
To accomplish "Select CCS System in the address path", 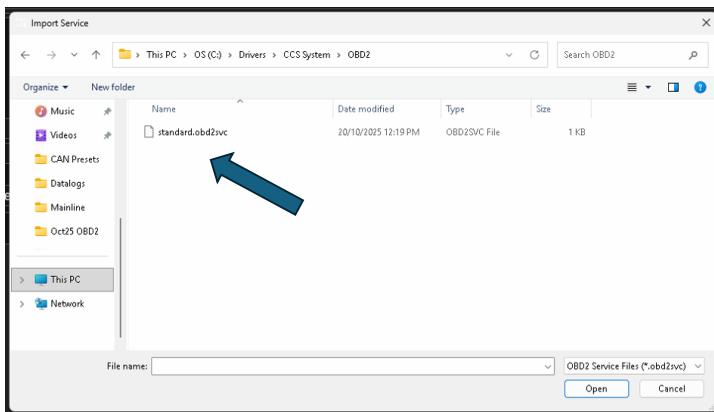I will click(304, 55).
